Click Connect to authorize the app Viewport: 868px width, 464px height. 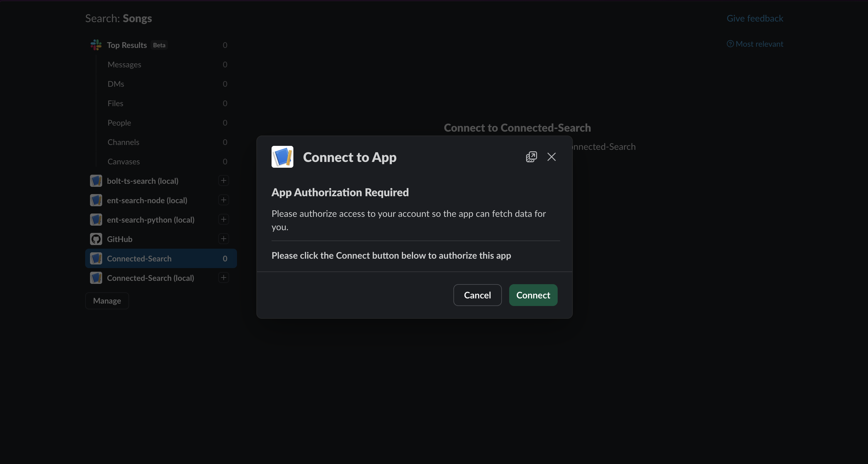533,295
